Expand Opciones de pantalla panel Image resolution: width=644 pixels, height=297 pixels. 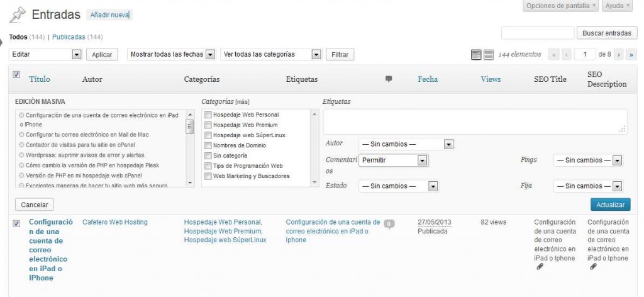click(561, 6)
